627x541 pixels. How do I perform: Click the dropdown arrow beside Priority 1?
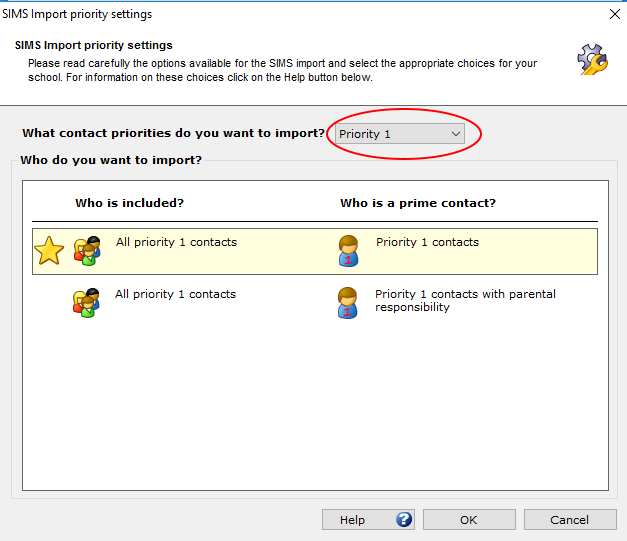pos(456,134)
